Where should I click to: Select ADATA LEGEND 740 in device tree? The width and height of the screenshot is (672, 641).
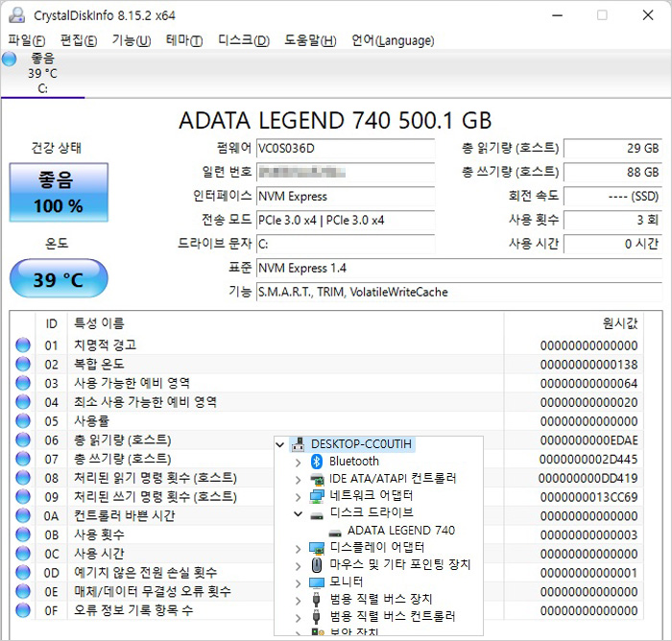[400, 531]
